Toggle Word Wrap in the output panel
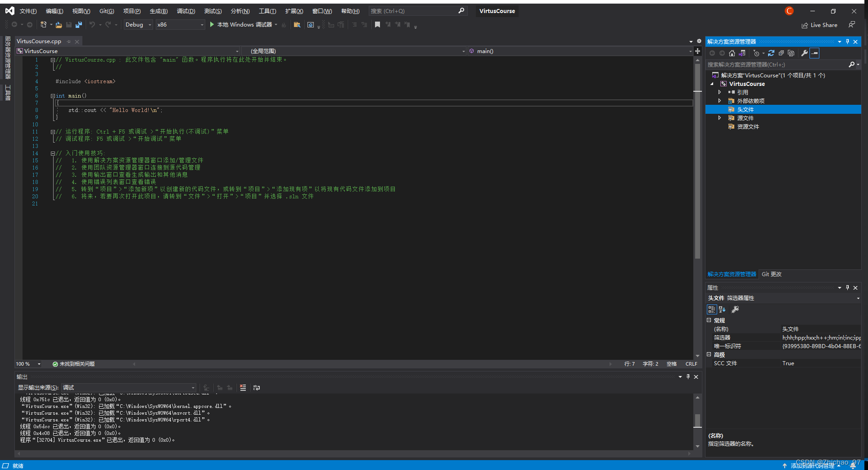 point(256,388)
